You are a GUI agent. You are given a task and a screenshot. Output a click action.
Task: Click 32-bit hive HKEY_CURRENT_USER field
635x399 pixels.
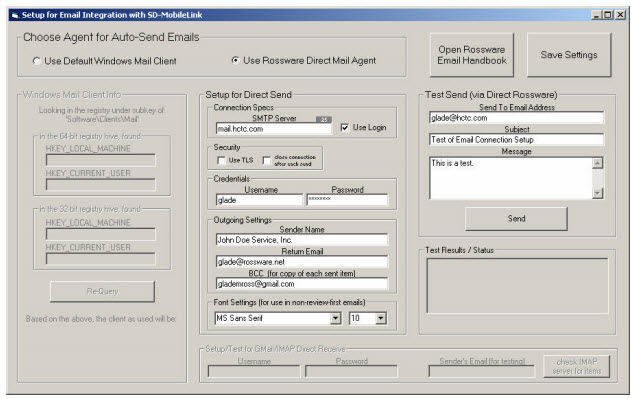point(100,259)
